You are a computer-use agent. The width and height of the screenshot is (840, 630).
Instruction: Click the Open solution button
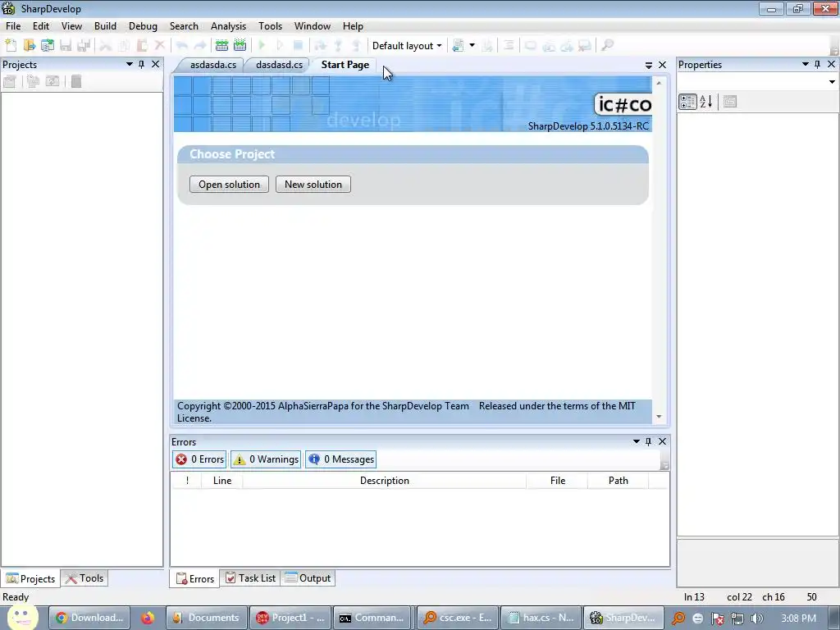[230, 185]
